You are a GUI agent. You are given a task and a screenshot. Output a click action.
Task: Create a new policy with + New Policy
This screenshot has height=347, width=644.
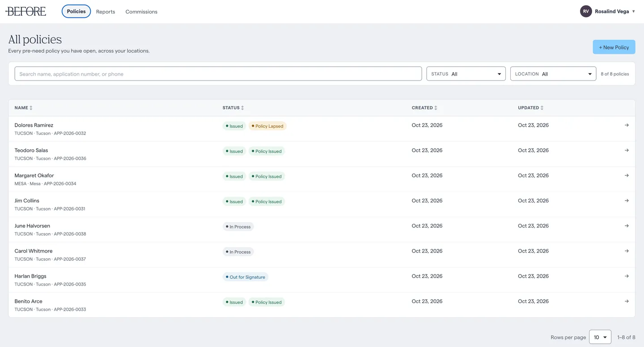(614, 47)
